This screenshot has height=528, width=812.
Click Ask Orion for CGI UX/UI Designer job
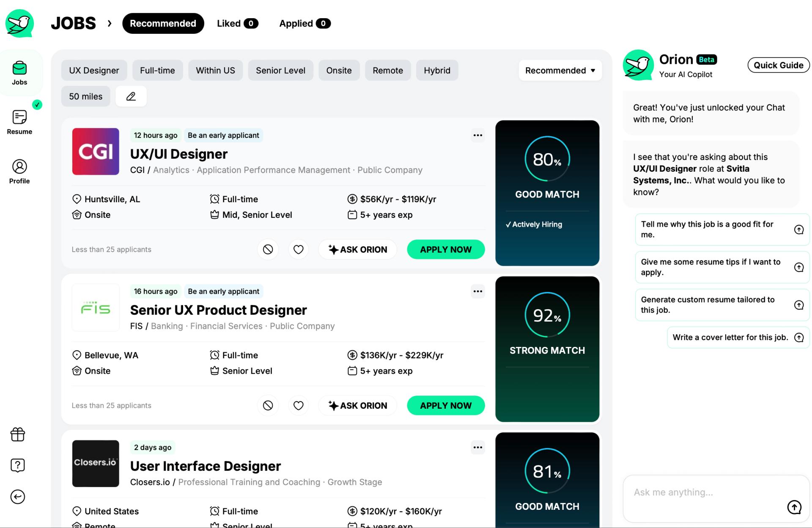click(358, 249)
